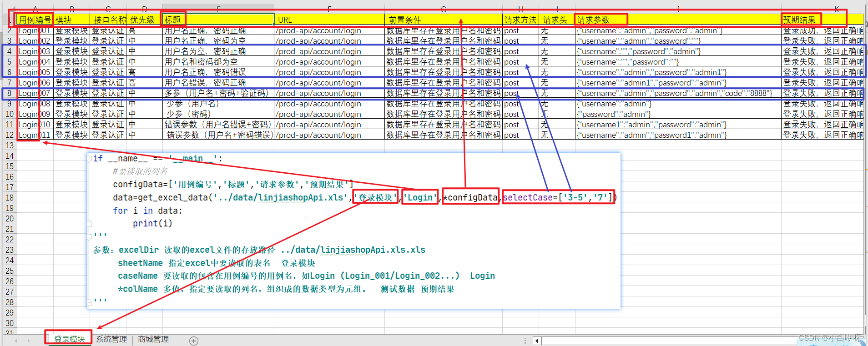Click the parameter cell {"username":"","password":""}
The image size is (868, 346).
(x=678, y=62)
